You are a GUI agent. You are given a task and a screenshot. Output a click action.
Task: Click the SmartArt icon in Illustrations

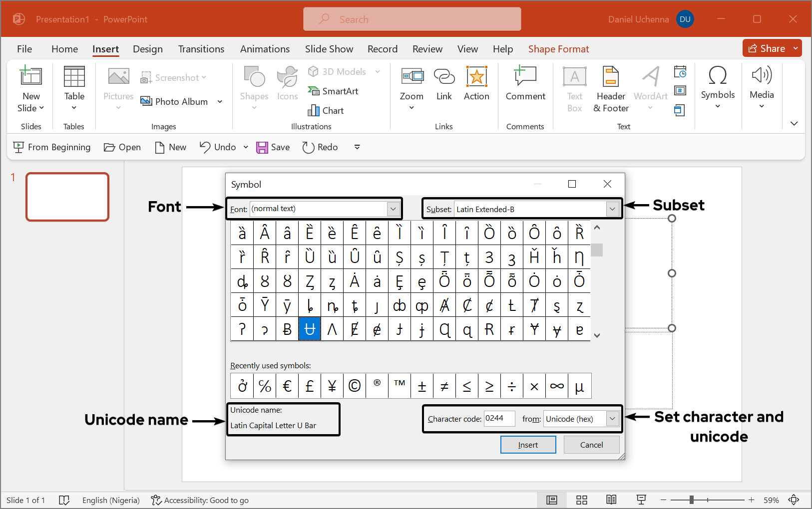click(x=314, y=91)
